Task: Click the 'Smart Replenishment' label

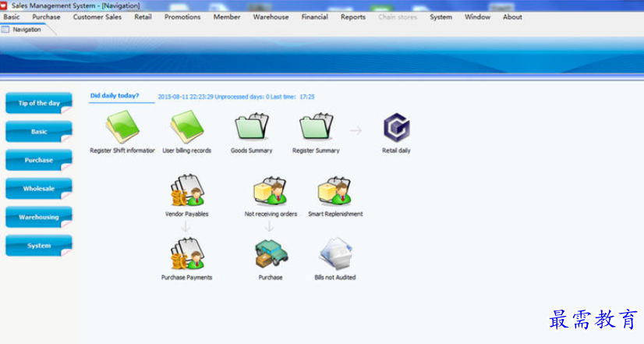Action: point(335,215)
